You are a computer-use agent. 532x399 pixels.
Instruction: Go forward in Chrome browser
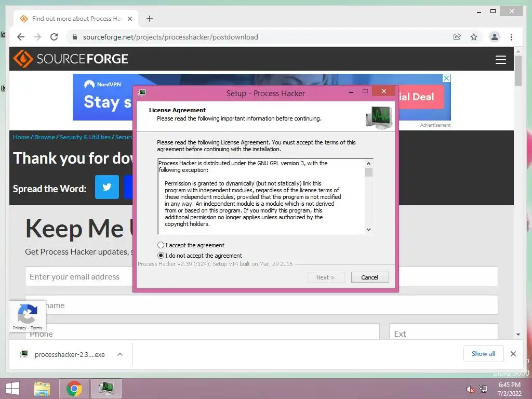[x=37, y=37]
